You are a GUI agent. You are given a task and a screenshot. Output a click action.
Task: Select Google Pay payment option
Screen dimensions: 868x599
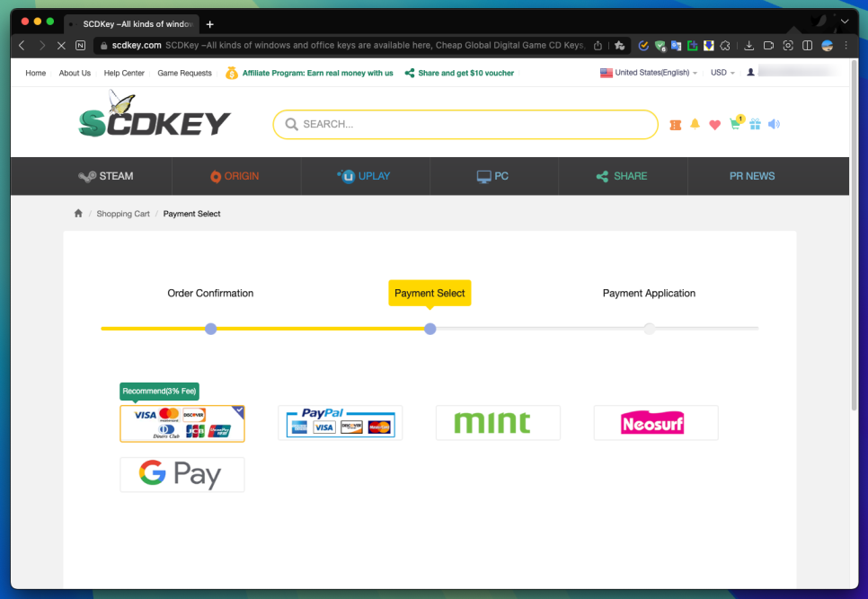[182, 474]
